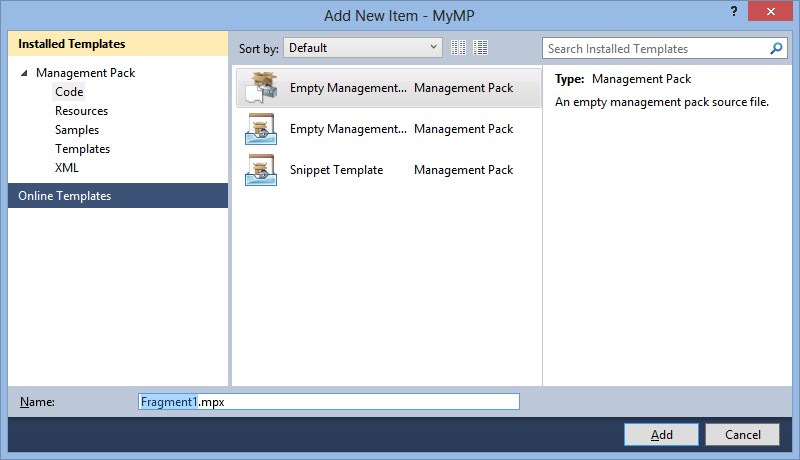Click the Snippet Template name text
Image resolution: width=800 pixels, height=460 pixels.
pyautogui.click(x=336, y=170)
